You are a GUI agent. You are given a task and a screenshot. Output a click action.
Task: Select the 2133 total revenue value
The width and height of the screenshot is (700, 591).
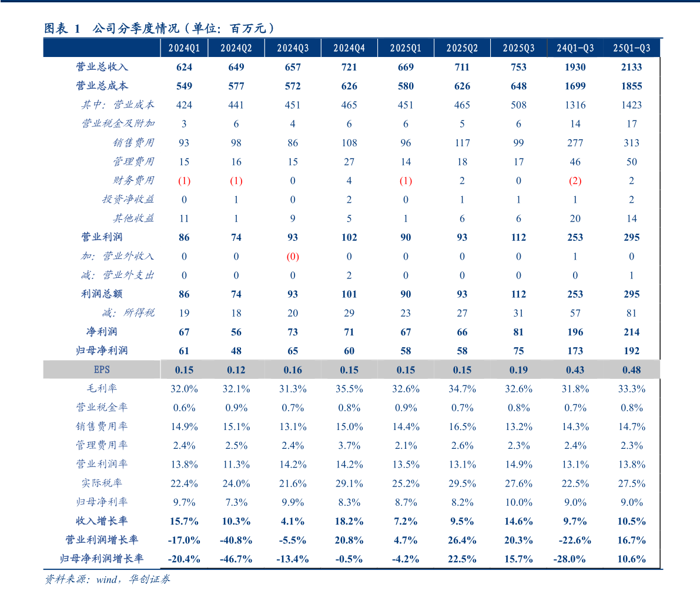pyautogui.click(x=631, y=68)
